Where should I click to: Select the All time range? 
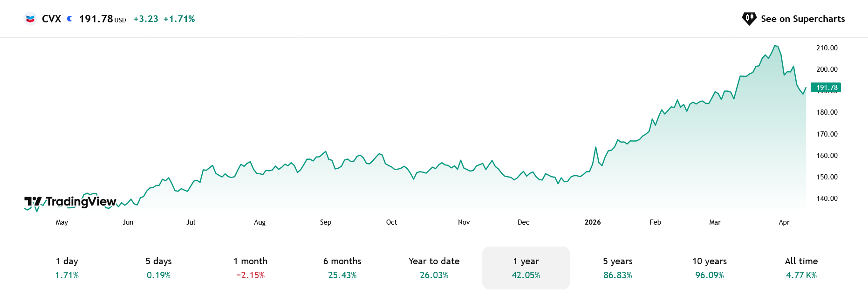[801, 268]
